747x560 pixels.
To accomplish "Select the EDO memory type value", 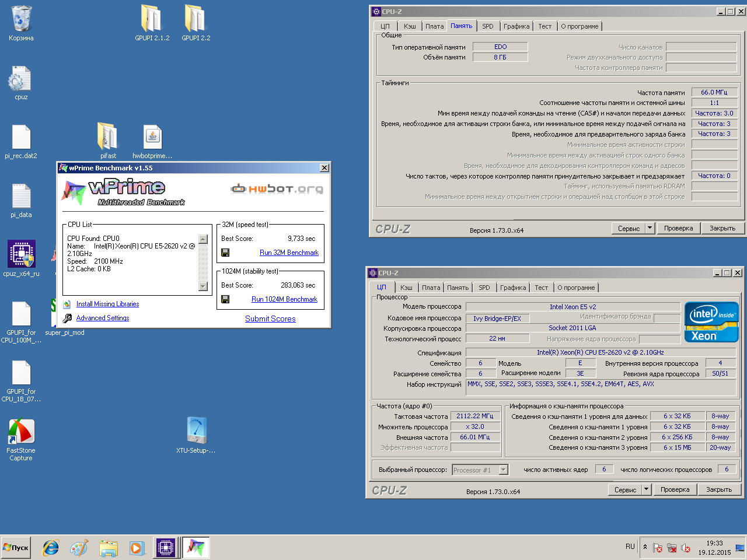I will (x=500, y=47).
